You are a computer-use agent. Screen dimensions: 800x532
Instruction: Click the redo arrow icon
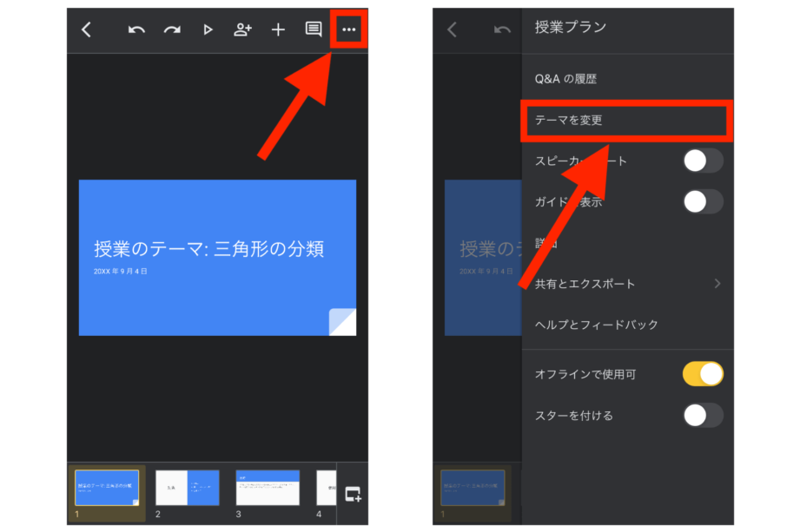[x=172, y=30]
